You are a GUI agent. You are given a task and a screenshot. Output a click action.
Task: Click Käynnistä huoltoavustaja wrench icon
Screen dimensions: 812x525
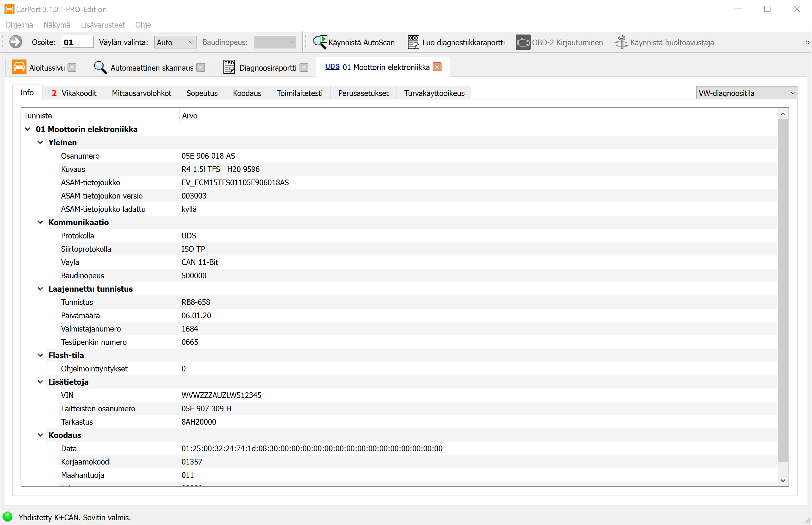[621, 42]
